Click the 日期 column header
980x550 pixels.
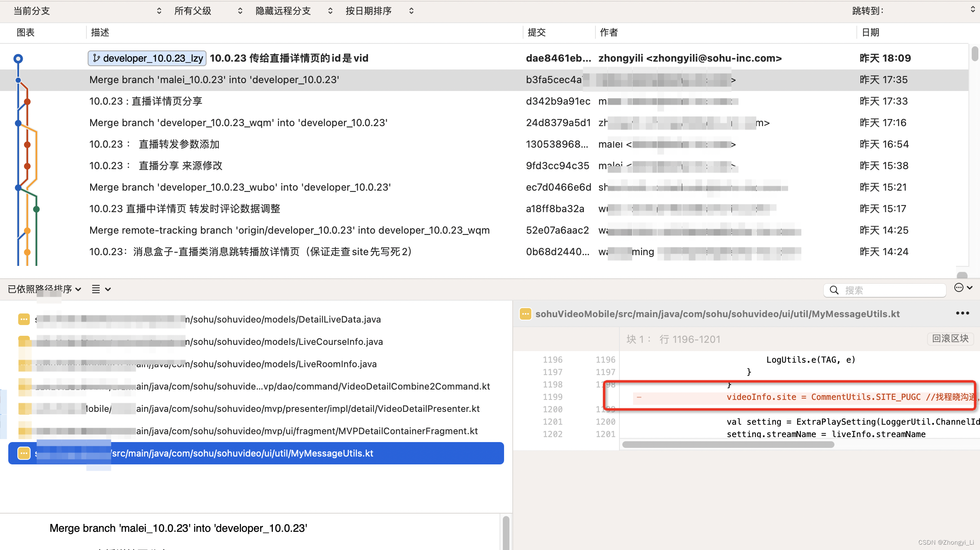tap(870, 32)
